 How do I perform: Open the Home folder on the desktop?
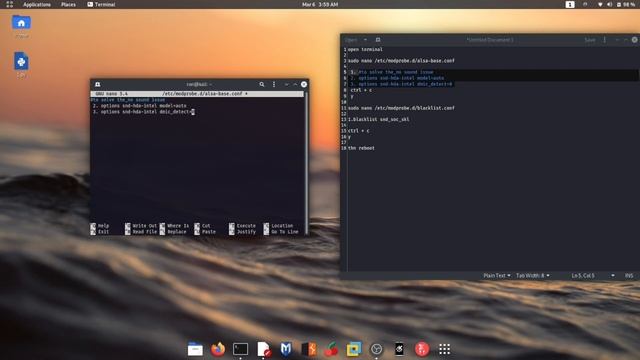point(21,23)
